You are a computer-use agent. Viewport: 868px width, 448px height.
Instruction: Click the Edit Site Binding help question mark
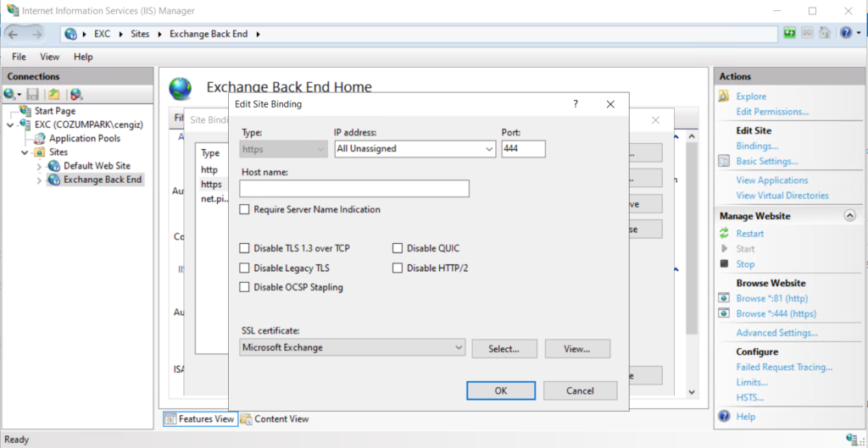(576, 103)
